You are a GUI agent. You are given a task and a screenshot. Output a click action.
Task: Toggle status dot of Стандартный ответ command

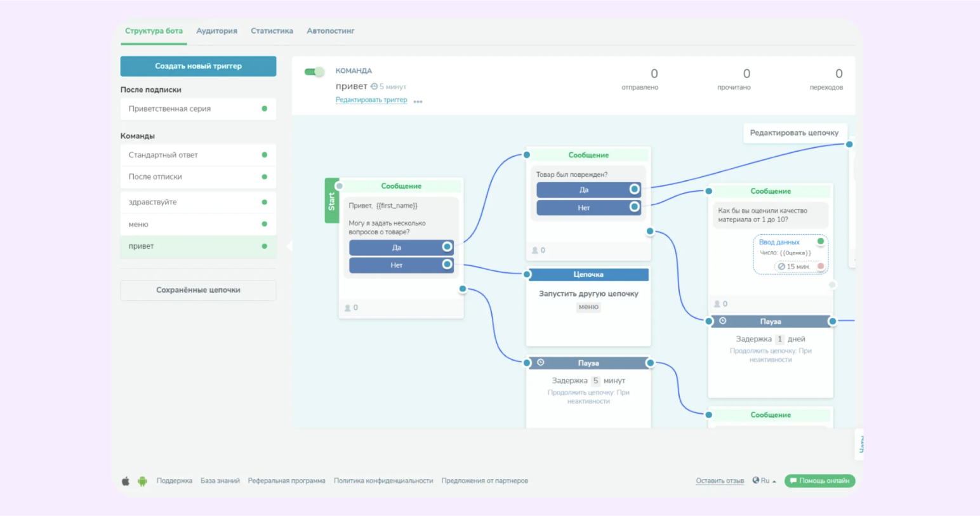pyautogui.click(x=265, y=155)
